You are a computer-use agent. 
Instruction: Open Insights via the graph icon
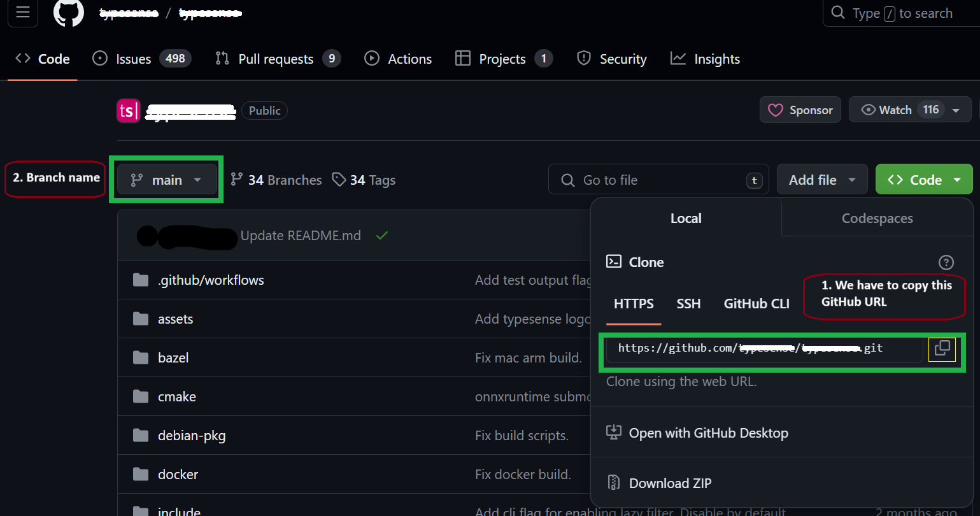click(678, 58)
